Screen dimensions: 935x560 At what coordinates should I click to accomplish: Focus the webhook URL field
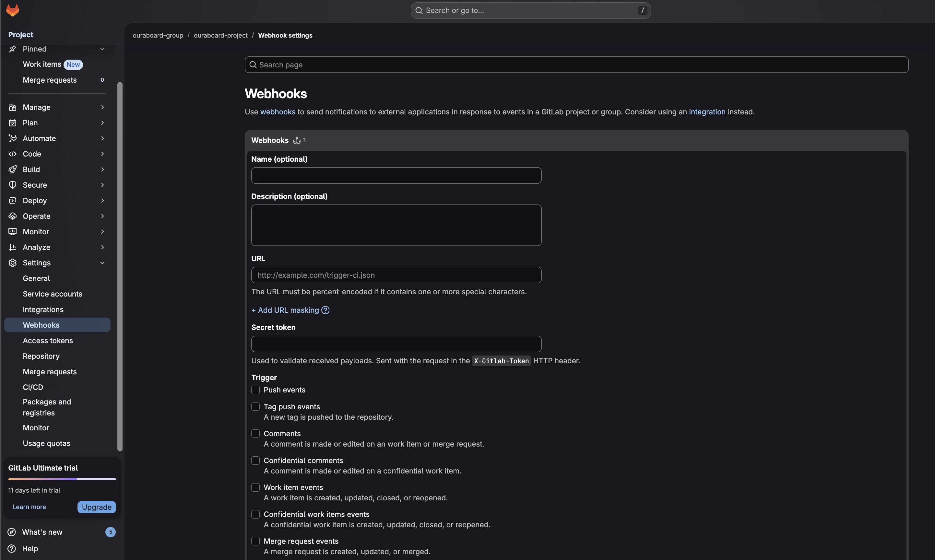pos(396,275)
